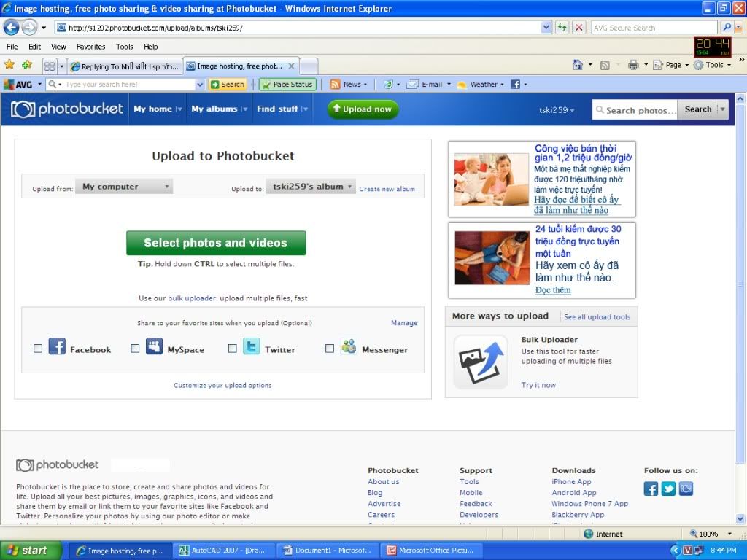Click the Search photos input field
This screenshot has width=747, height=560.
pyautogui.click(x=635, y=109)
